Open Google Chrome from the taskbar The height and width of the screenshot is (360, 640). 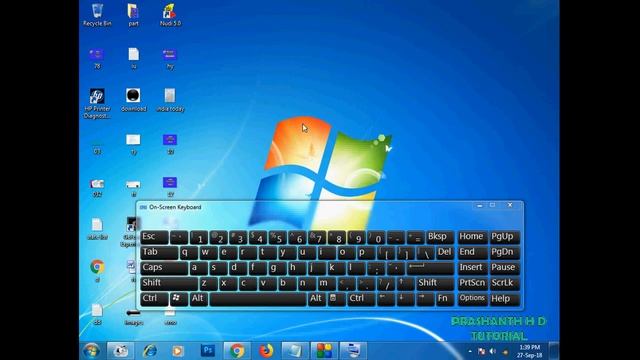237,351
